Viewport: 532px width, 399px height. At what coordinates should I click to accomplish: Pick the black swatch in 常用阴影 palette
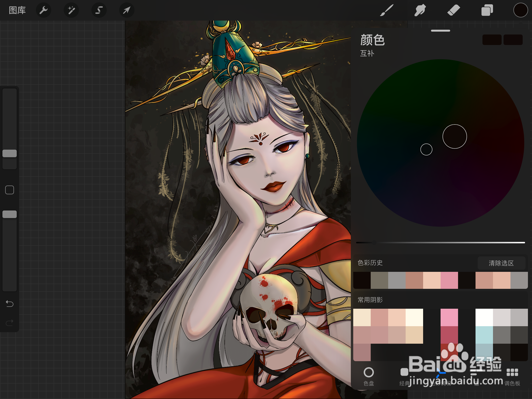pos(519,352)
